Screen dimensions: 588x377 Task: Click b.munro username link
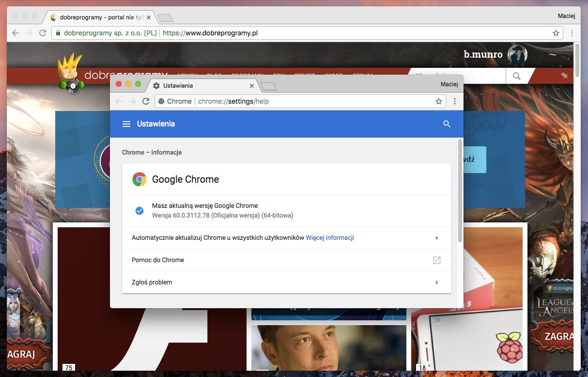(483, 54)
